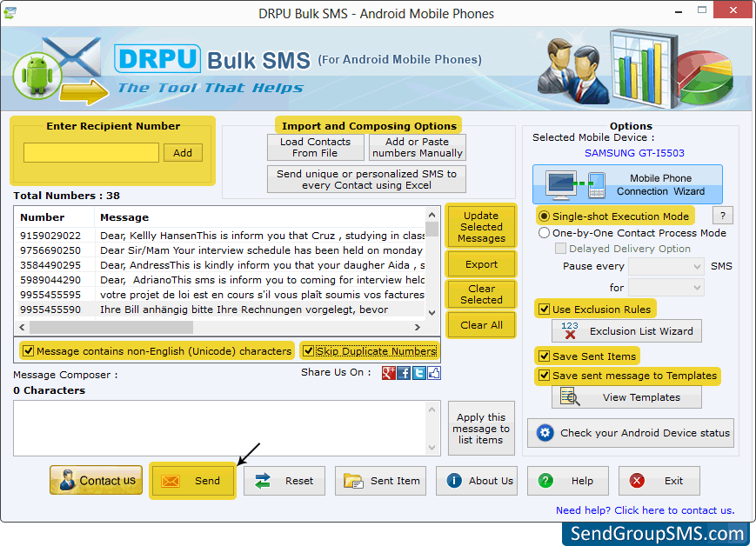756x546 pixels.
Task: Open Mobile Phone Connection Wizard
Action: [x=627, y=184]
